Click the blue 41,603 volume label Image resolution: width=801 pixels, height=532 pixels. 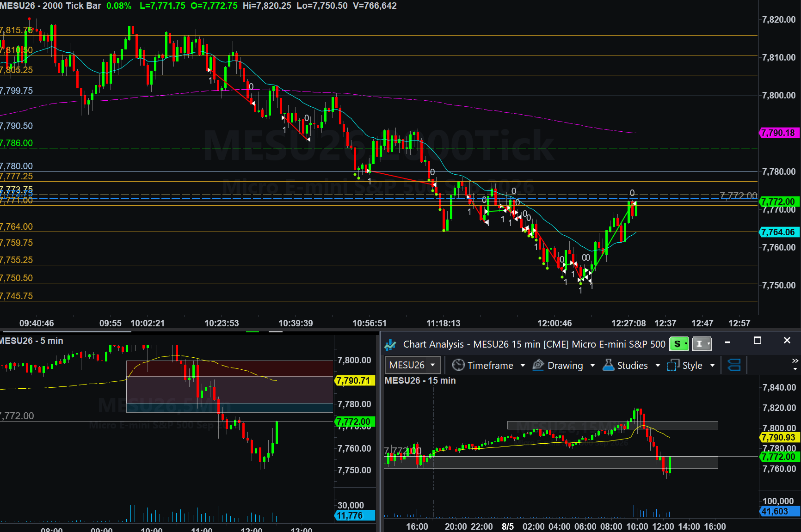click(780, 511)
